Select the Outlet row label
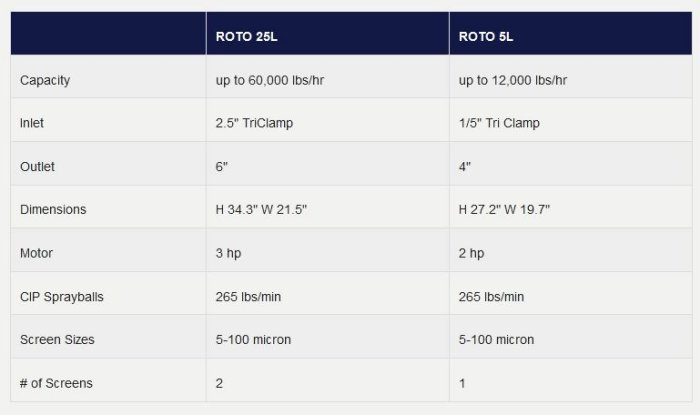This screenshot has width=700, height=415. pyautogui.click(x=37, y=167)
